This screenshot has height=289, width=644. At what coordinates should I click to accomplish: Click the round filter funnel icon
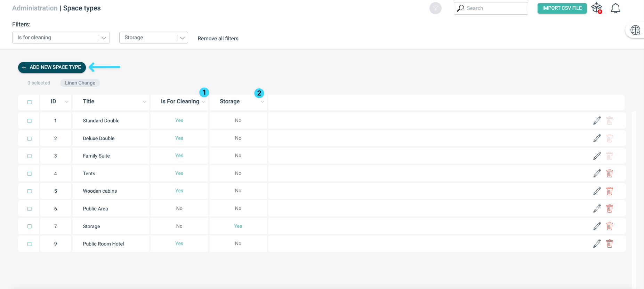click(435, 8)
